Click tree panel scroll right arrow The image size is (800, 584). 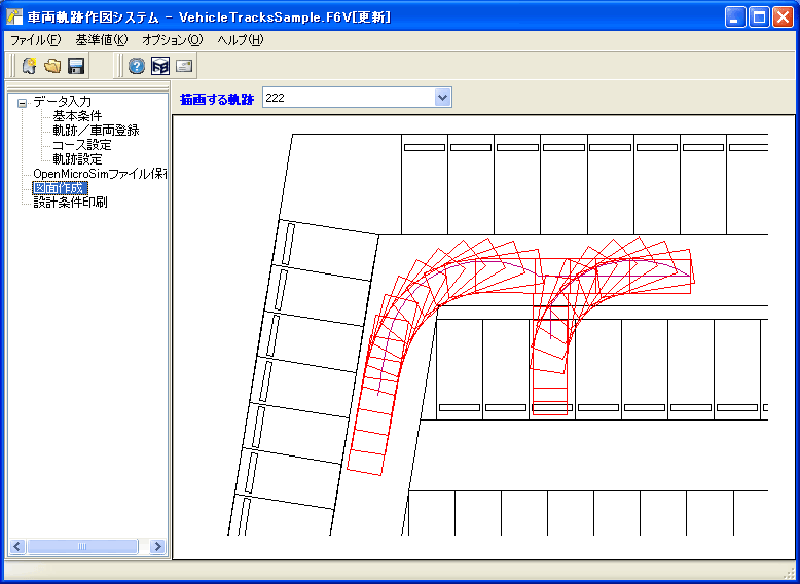tap(158, 547)
